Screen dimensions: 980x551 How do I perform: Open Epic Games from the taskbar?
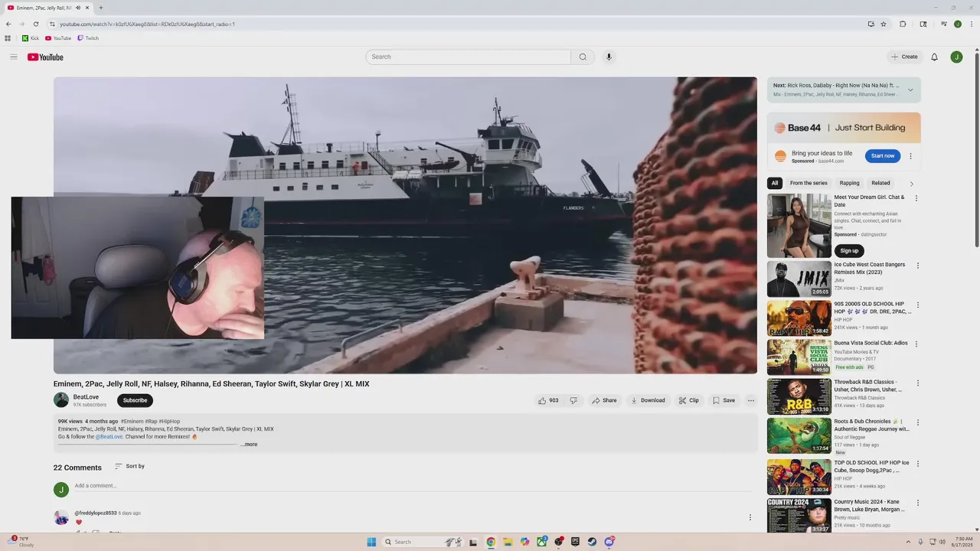point(575,542)
